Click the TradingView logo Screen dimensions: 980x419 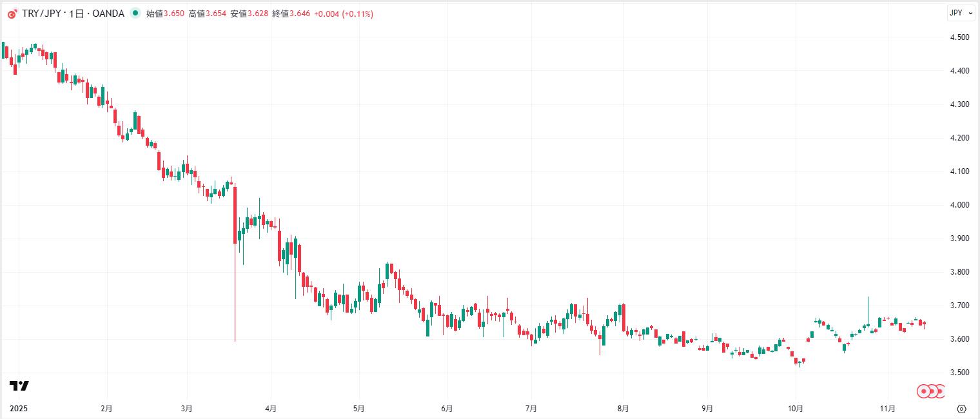[x=19, y=386]
